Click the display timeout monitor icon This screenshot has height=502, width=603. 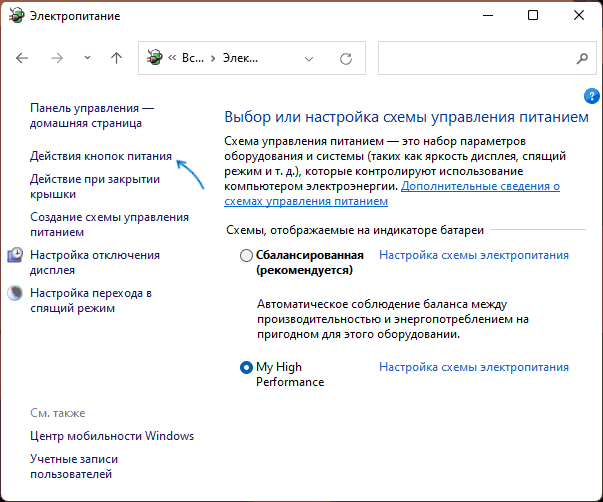point(15,255)
